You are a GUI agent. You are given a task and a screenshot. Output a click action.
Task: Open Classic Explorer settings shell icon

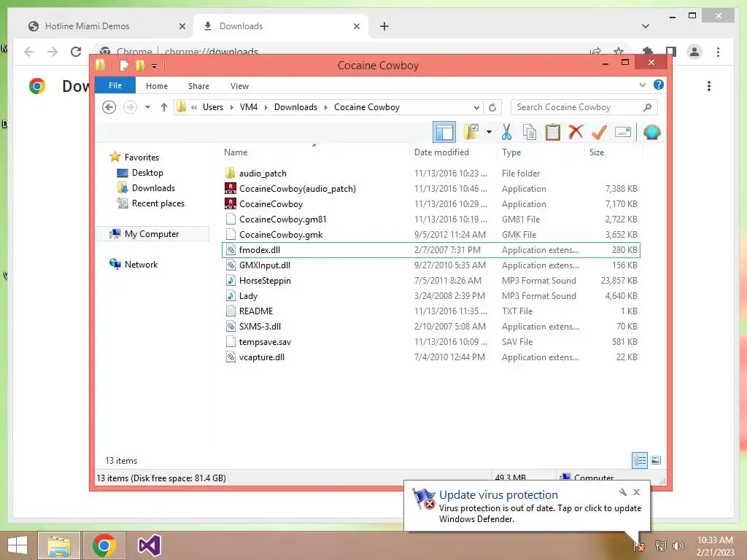[651, 132]
